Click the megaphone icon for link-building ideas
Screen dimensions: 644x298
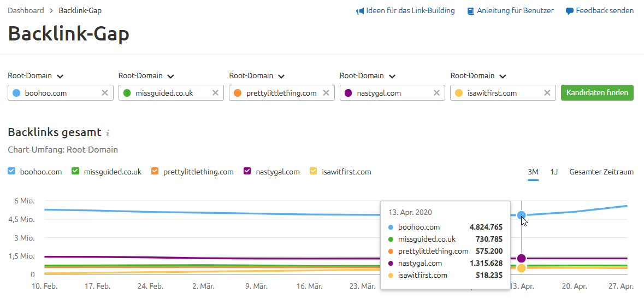point(360,11)
